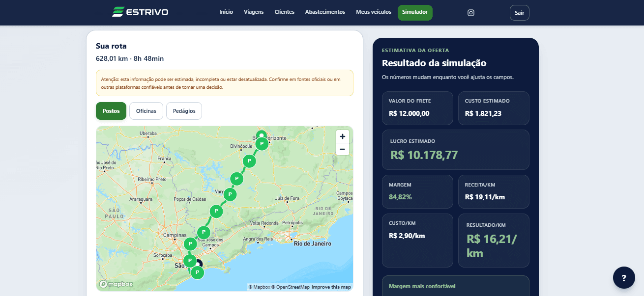Screen dimensions: 644x296
Task: Select fuel station marker south-east of Divinópolis
Action: pyautogui.click(x=249, y=161)
